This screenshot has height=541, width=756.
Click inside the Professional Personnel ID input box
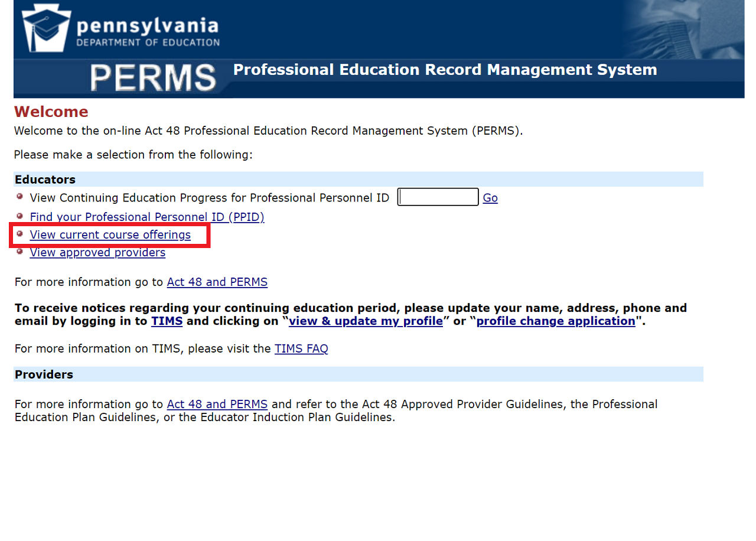[437, 197]
